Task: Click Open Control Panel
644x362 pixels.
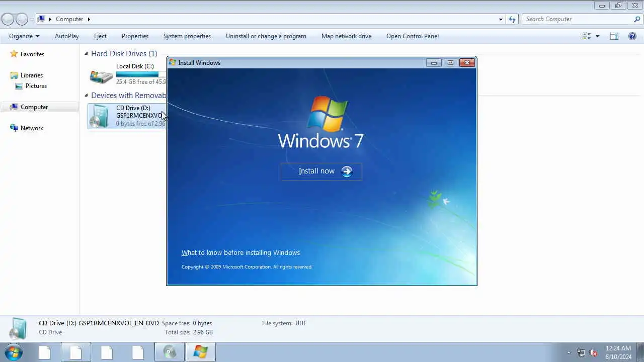Action: [x=413, y=36]
